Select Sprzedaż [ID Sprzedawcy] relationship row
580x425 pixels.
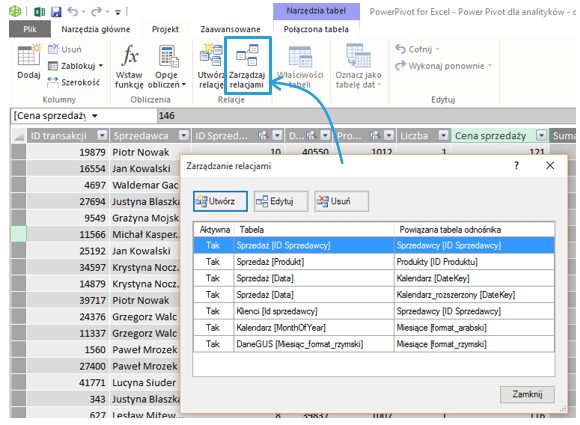(x=374, y=245)
